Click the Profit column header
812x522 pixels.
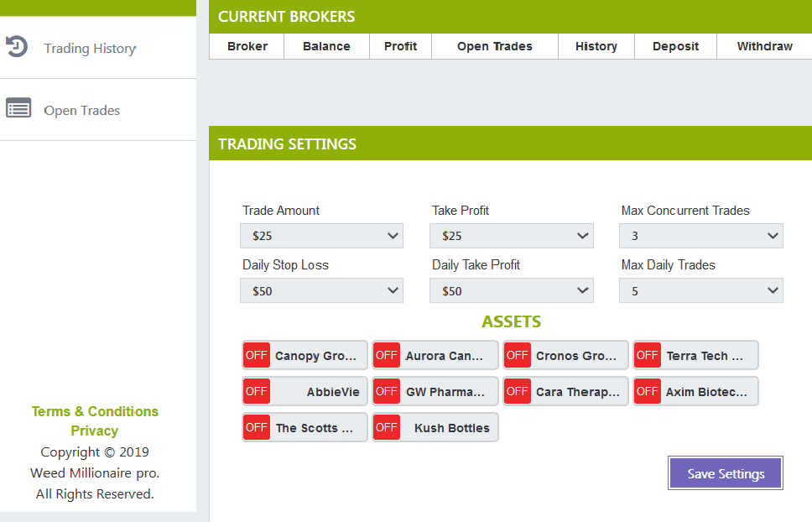click(x=400, y=47)
